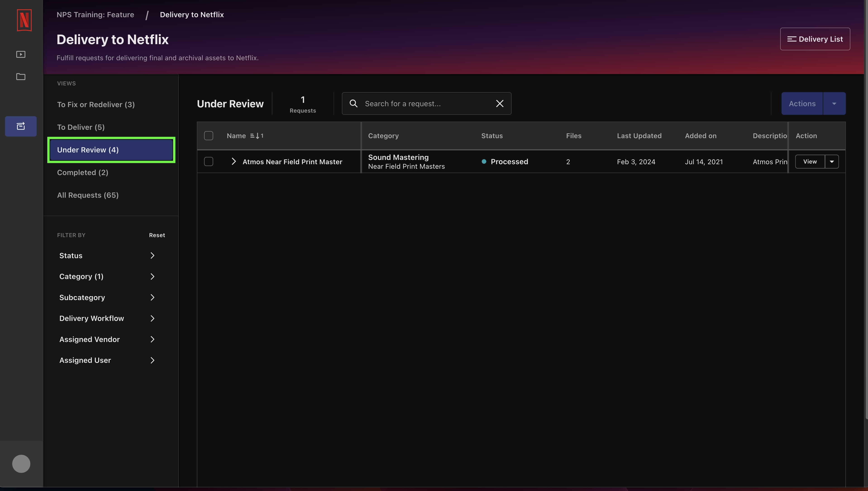Open the Actions dropdown arrow
Screen dimensions: 868x491
(x=834, y=103)
